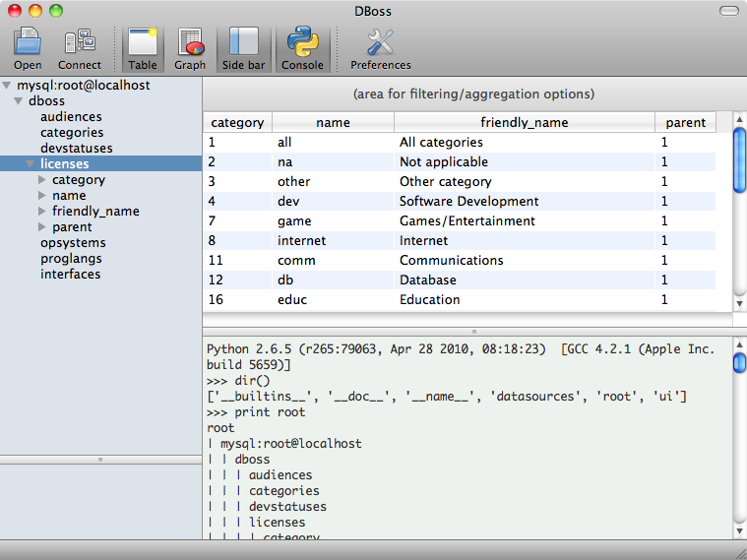The height and width of the screenshot is (560, 747).
Task: Click the '>>> print root' console line
Action: tap(256, 412)
